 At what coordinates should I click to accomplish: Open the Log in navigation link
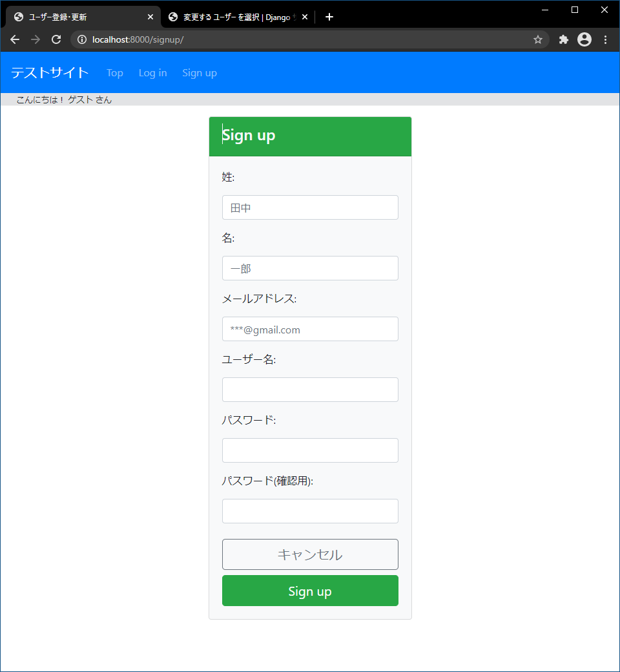152,73
